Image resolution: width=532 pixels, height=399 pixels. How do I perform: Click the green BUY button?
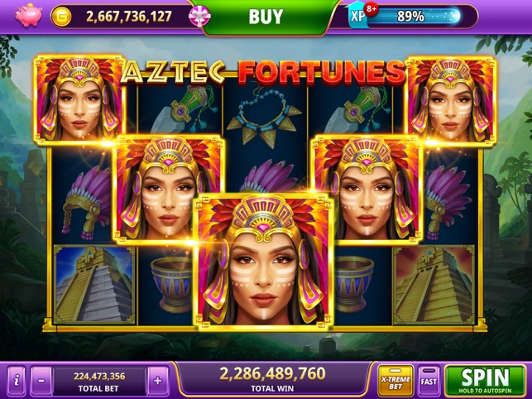coord(266,17)
